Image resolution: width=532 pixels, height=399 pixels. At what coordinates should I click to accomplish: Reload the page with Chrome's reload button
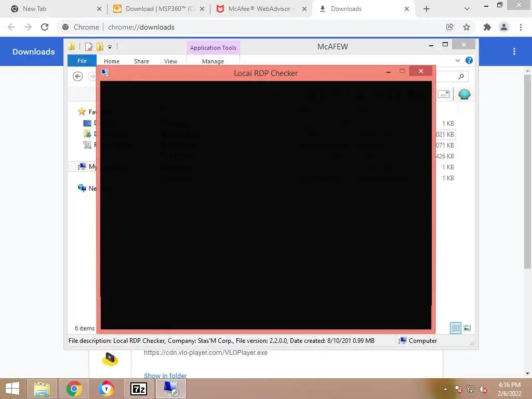click(45, 27)
